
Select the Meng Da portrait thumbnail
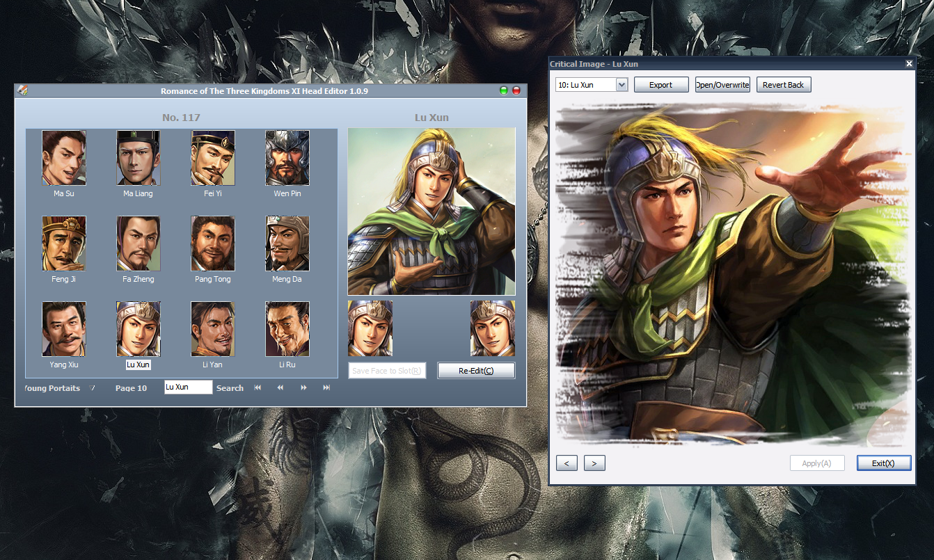(x=287, y=243)
